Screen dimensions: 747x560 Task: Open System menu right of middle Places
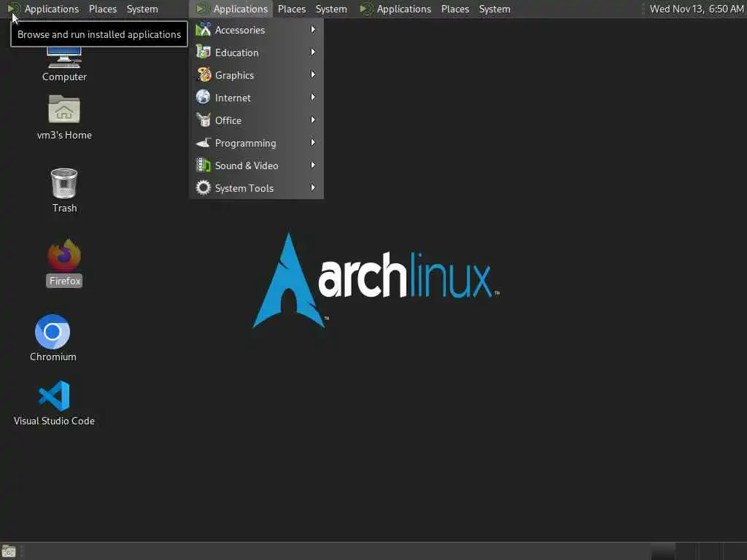point(331,9)
